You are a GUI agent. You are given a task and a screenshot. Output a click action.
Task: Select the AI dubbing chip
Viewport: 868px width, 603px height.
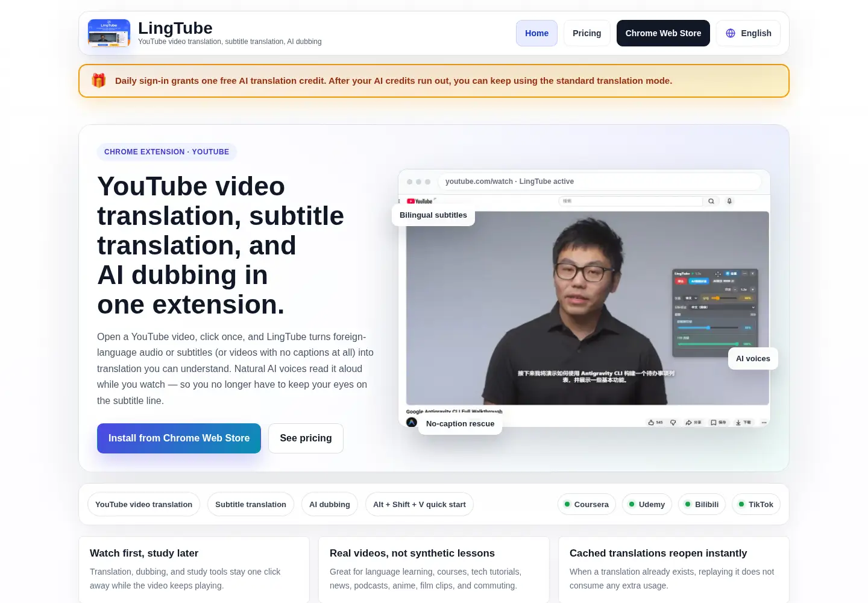[330, 504]
